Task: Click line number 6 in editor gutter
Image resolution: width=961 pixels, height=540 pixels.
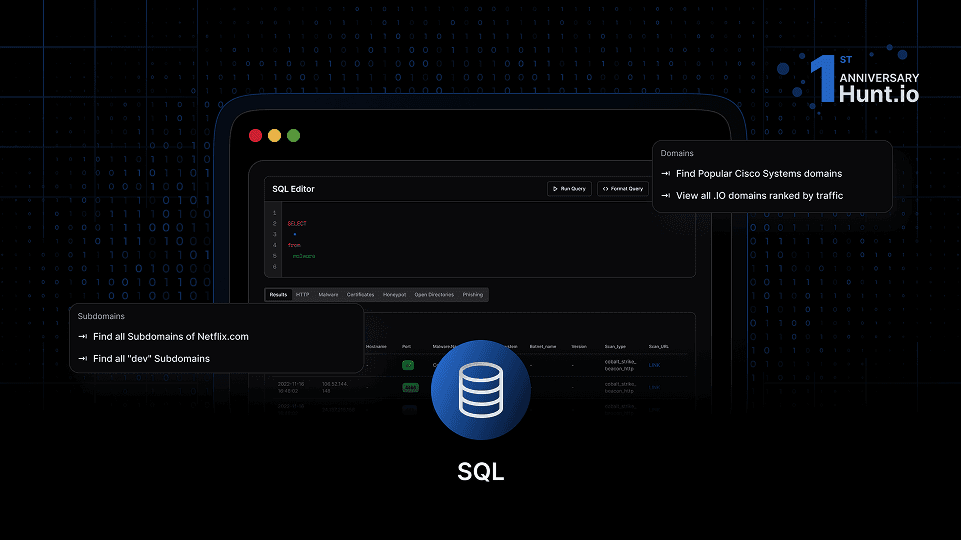Action: click(275, 267)
